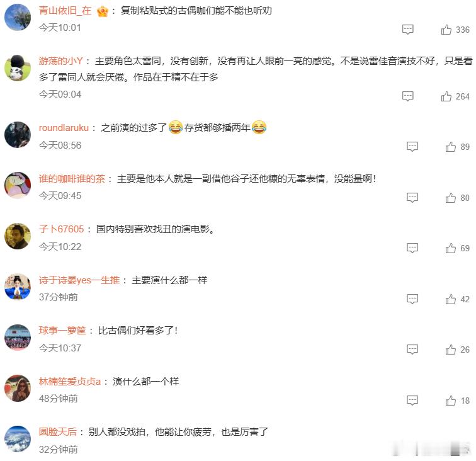Click avatar of 球事一箩筐
The height and width of the screenshot is (461, 476).
pyautogui.click(x=18, y=338)
